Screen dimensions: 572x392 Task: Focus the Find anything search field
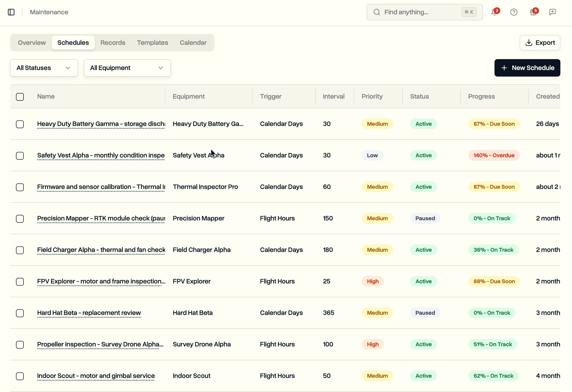[x=424, y=12]
